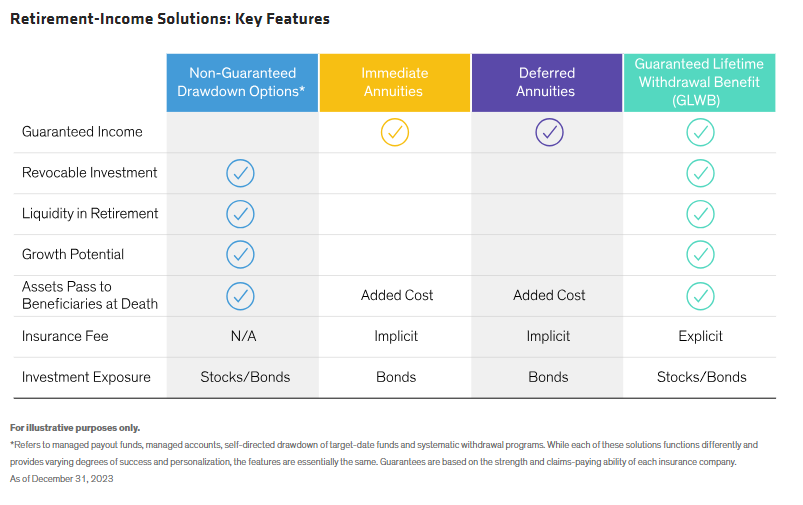This screenshot has height=505, width=803.
Task: Click the green Growth Potential checkmark for GLWB
Action: point(700,255)
